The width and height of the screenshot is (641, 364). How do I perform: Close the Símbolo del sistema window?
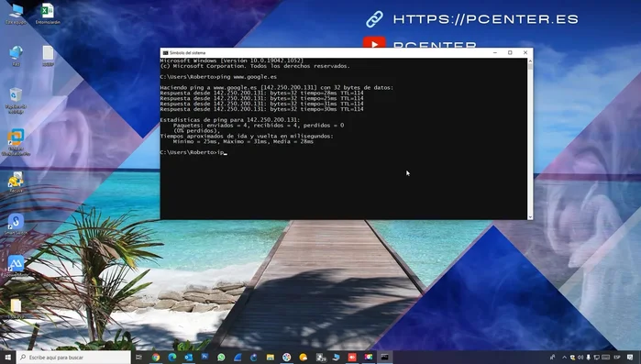click(x=525, y=52)
